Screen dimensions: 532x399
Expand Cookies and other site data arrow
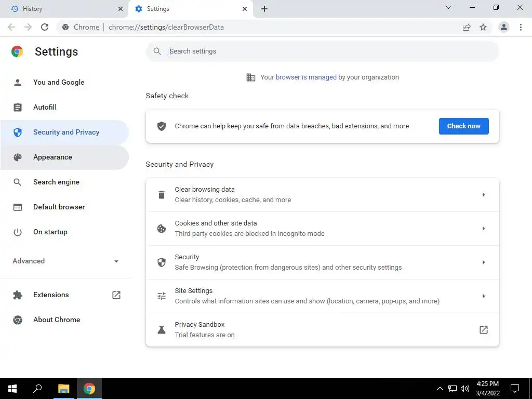[x=484, y=229]
